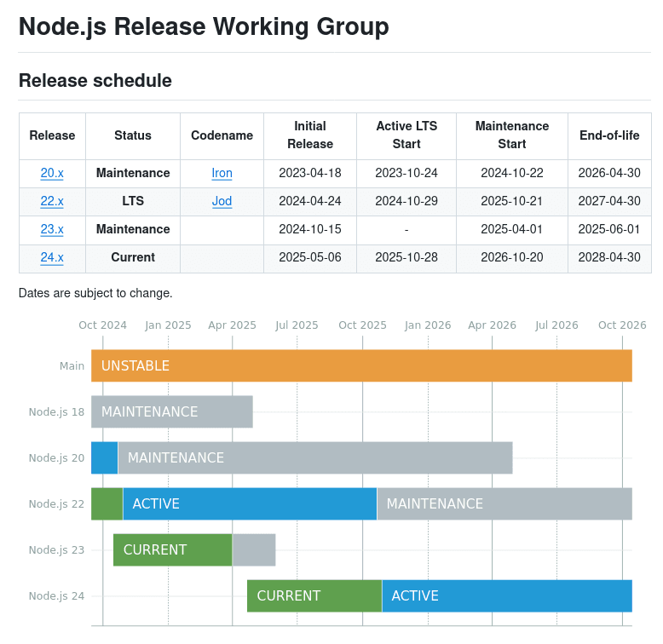This screenshot has width=663, height=644.
Task: Click the Current status cell for 24.x
Action: pyautogui.click(x=133, y=257)
